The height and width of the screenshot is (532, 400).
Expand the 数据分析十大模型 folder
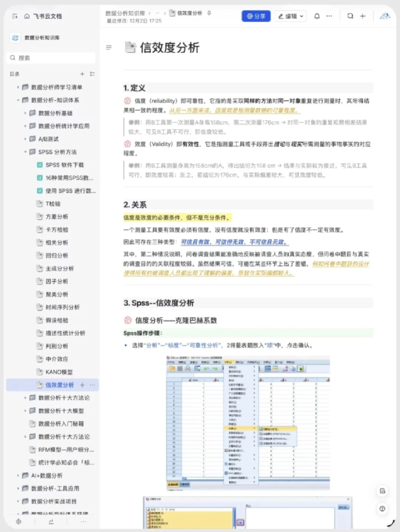[25, 411]
